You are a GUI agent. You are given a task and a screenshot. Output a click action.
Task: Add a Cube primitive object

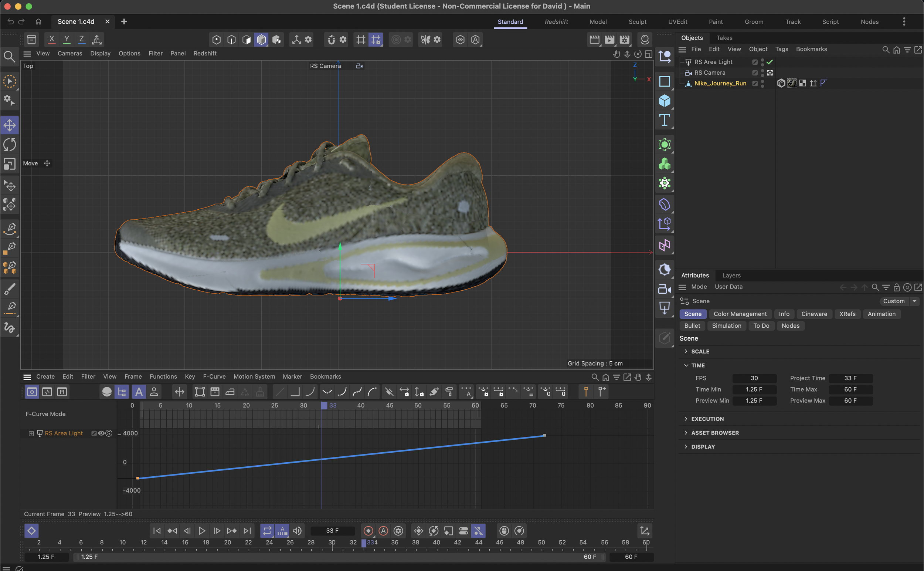pyautogui.click(x=664, y=101)
